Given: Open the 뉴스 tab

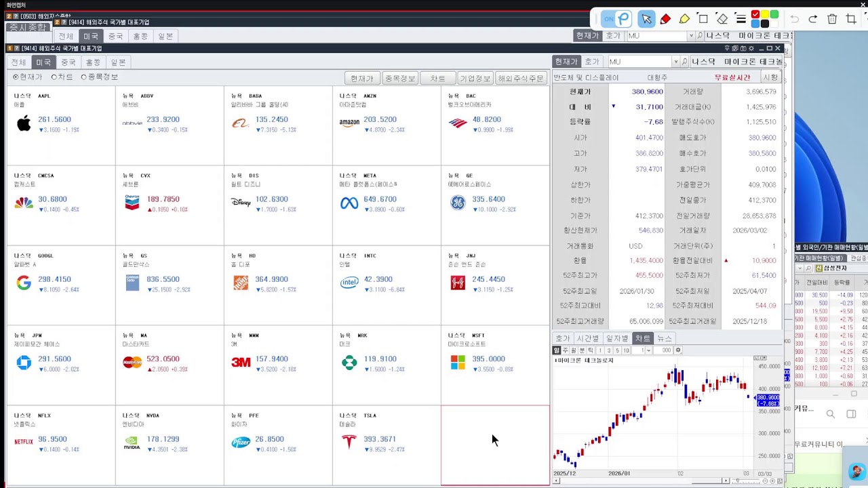Looking at the screenshot, I should (665, 338).
